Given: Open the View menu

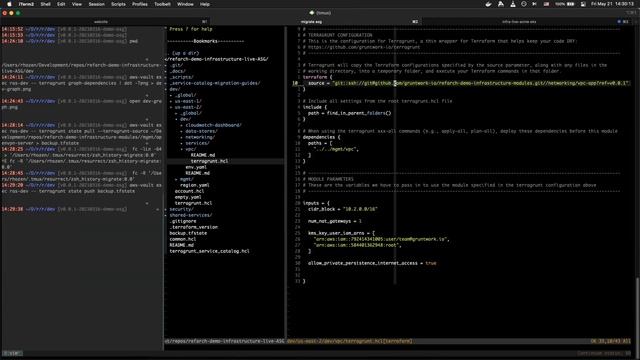Looking at the screenshot, I should tap(77, 4).
